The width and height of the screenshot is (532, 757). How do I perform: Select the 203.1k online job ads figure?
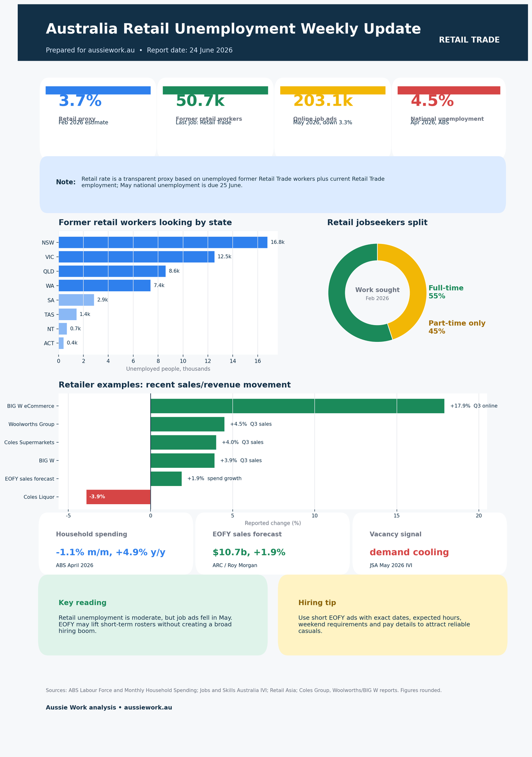[323, 102]
